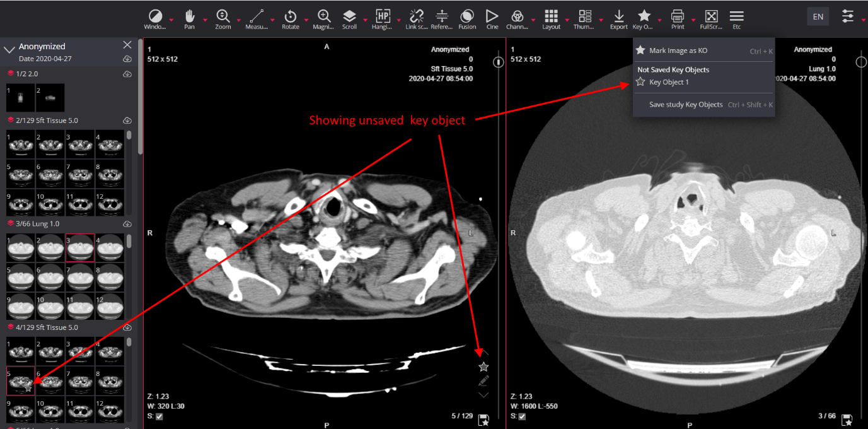The width and height of the screenshot is (868, 429).
Task: Expand the Window level dropdown arrow
Action: (x=171, y=20)
